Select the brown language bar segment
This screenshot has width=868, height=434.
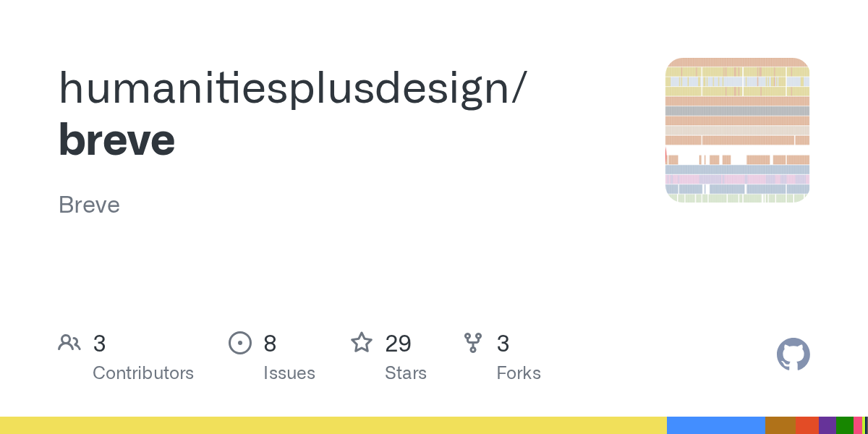pyautogui.click(x=780, y=425)
